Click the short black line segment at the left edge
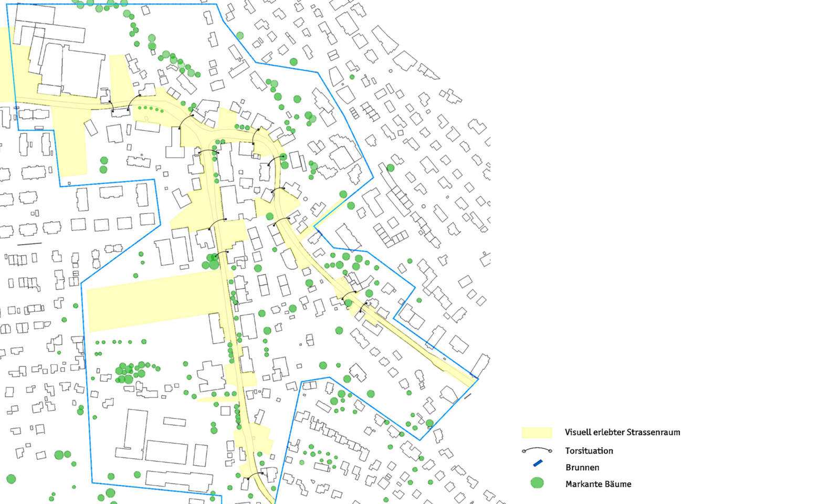Image resolution: width=840 pixels, height=504 pixels. coord(29,244)
